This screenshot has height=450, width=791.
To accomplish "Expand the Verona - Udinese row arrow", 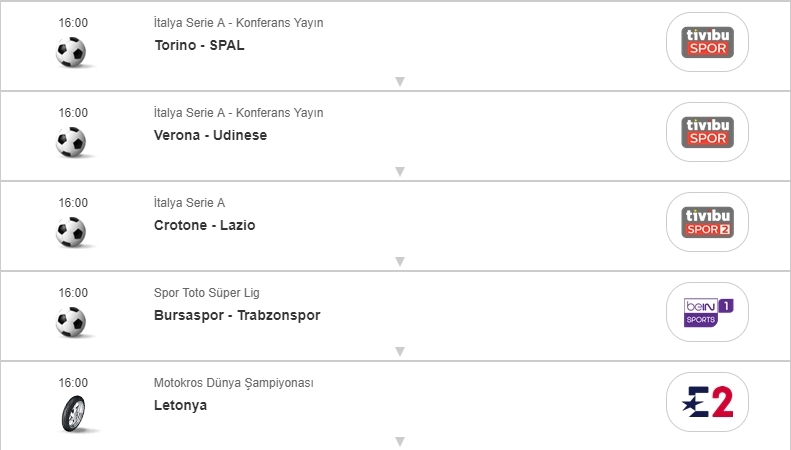I will (399, 172).
